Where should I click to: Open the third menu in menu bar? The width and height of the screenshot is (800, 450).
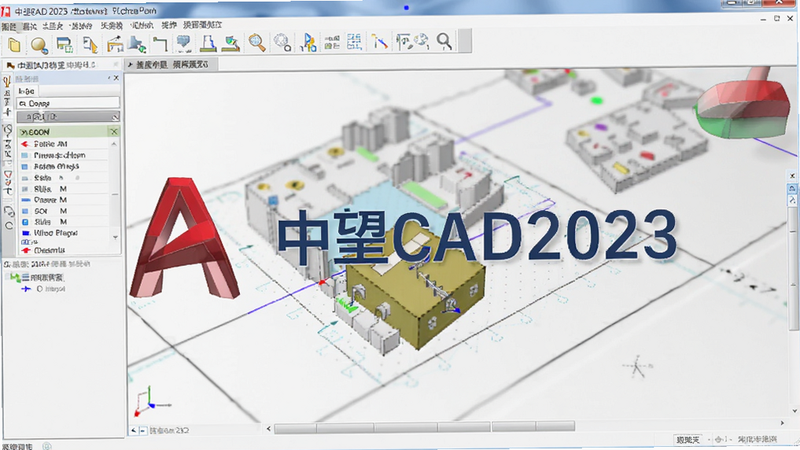pos(53,26)
